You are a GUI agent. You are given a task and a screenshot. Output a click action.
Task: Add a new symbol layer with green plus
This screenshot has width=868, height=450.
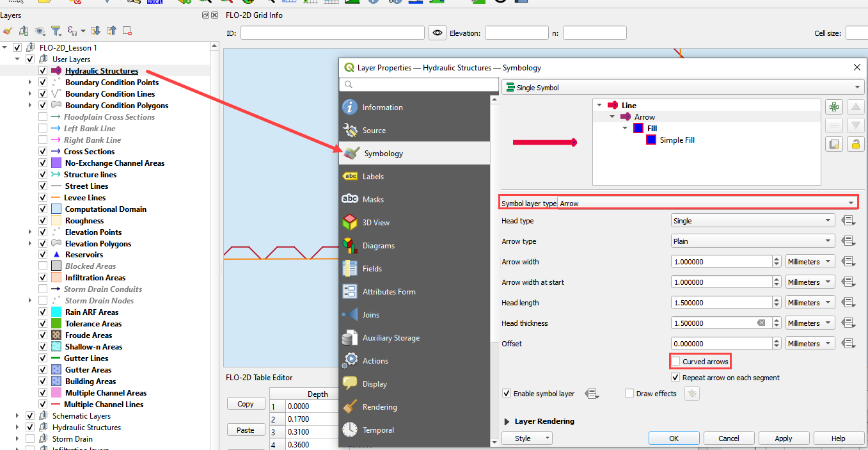click(833, 107)
